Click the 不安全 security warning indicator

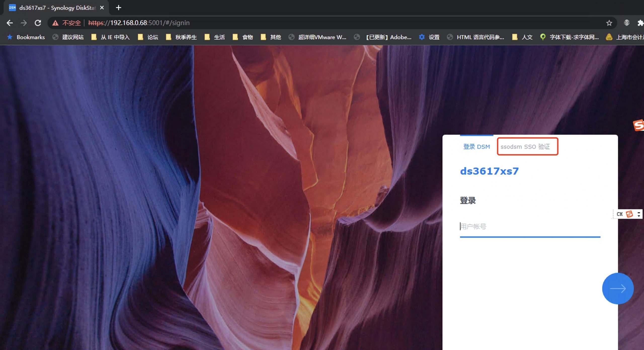click(x=66, y=23)
